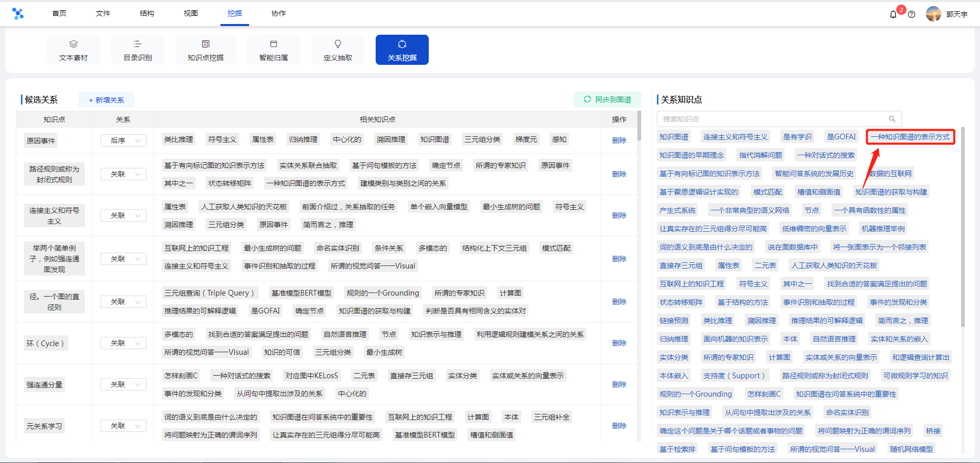The height and width of the screenshot is (463, 980).
Task: Open the 文本素材 tool
Action: pos(73,50)
